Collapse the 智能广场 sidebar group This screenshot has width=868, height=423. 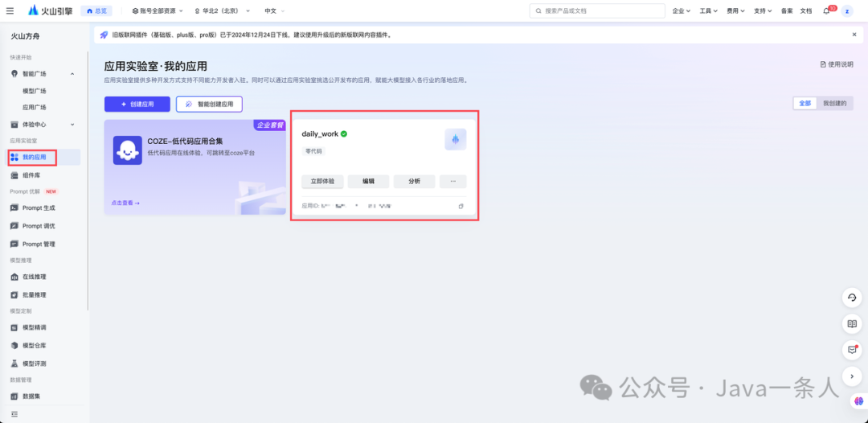pos(72,74)
